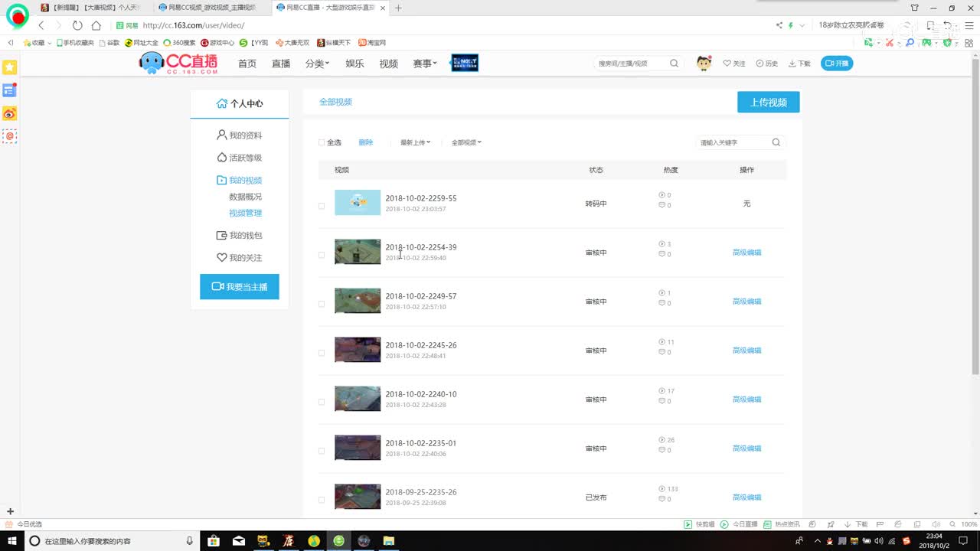Open the browser home page icon
Image resolution: width=980 pixels, height=551 pixels.
pos(96,25)
